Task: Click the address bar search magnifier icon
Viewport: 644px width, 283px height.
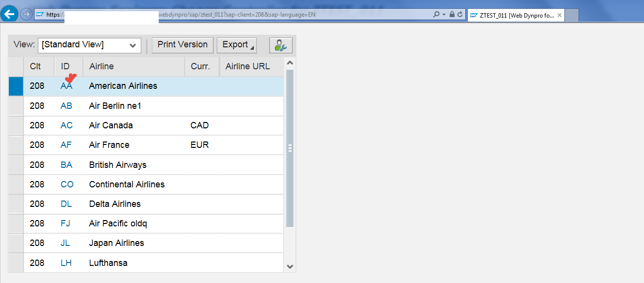Action: pos(436,15)
